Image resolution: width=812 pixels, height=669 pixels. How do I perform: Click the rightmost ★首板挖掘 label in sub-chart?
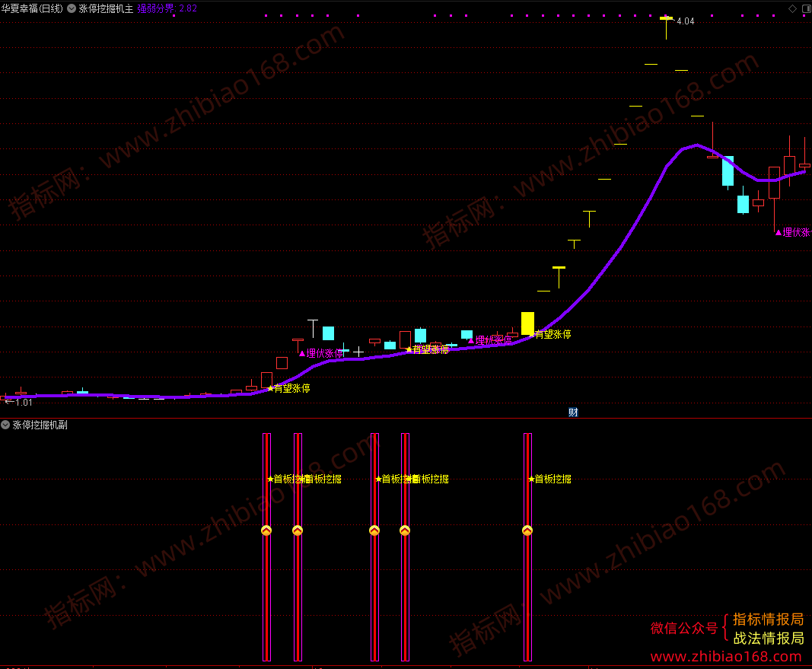[549, 479]
